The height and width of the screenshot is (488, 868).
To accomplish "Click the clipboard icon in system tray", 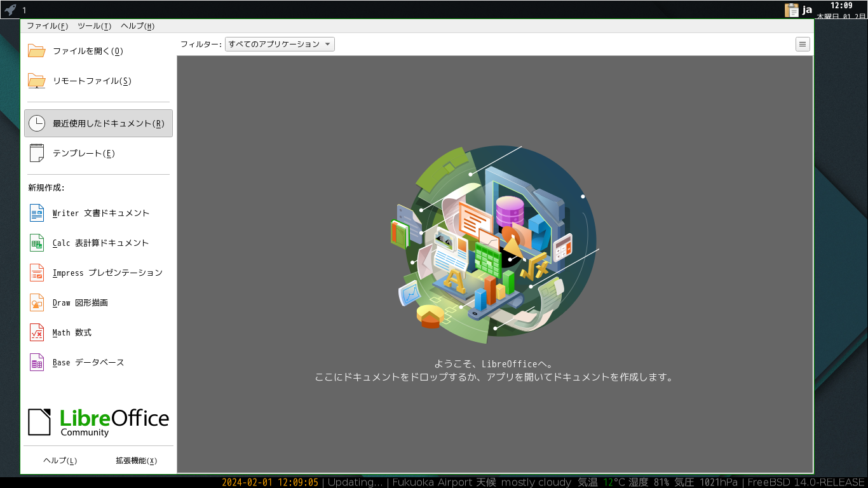I will pyautogui.click(x=792, y=10).
